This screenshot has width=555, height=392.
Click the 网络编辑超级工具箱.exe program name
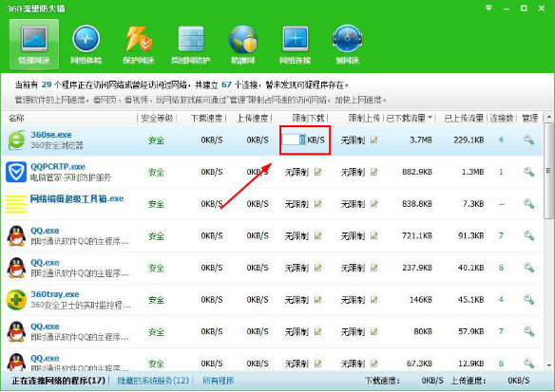click(x=77, y=198)
